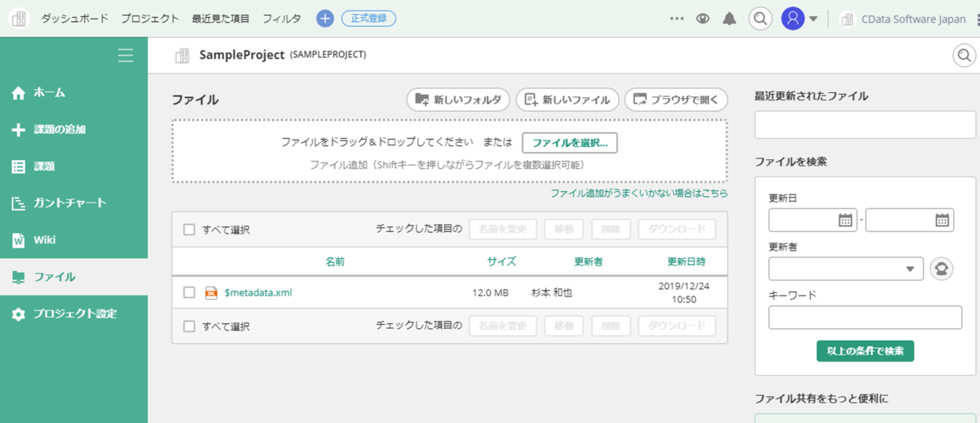Viewport: 980px width, 423px height.
Task: Click the 更新日 start date field
Action: tap(813, 220)
